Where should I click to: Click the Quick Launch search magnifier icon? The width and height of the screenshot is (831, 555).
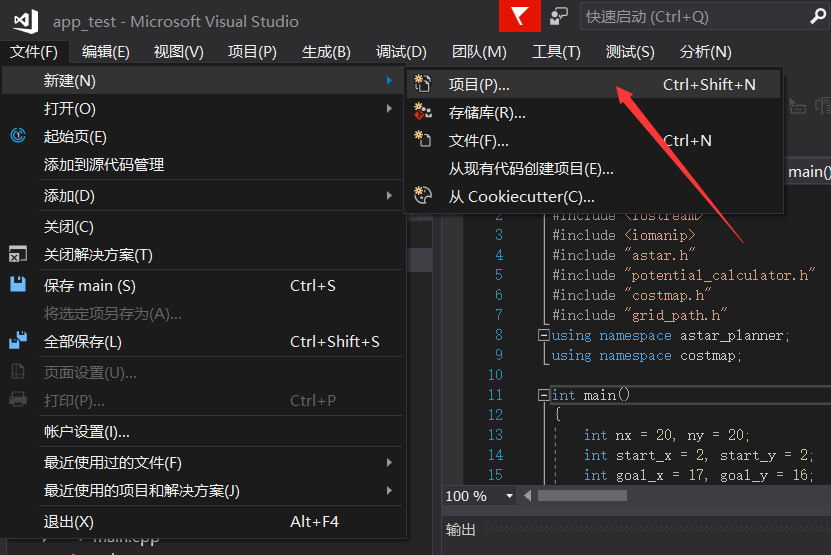(818, 16)
